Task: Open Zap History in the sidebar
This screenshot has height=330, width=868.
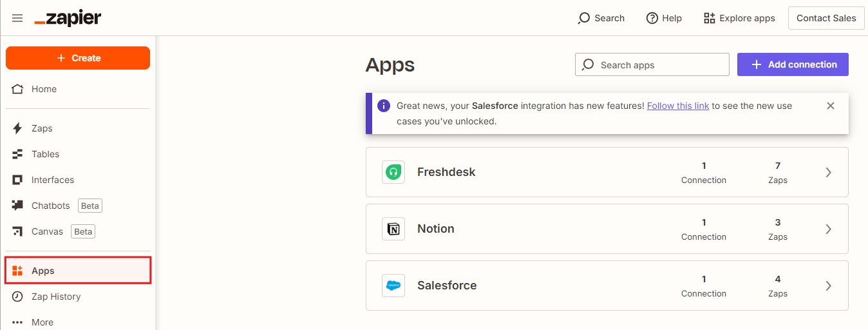Action: coord(78,296)
